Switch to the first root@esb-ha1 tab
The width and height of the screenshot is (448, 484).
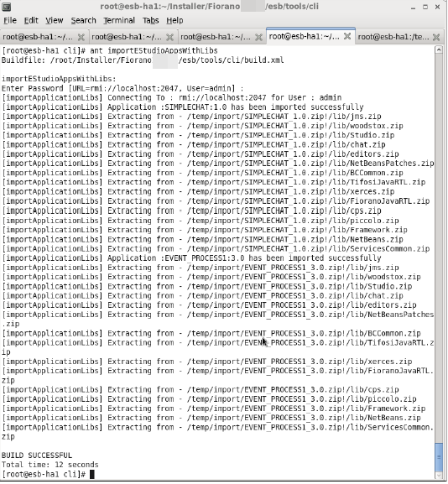[x=38, y=37]
